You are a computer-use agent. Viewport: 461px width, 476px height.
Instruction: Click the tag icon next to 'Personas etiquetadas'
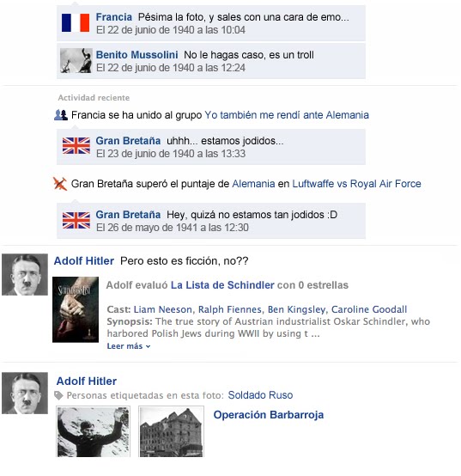[x=58, y=395]
